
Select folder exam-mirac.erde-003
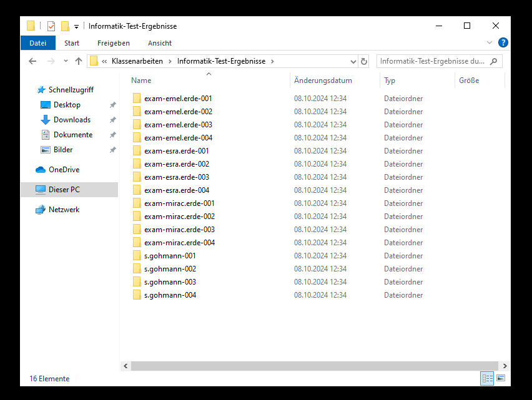(179, 230)
